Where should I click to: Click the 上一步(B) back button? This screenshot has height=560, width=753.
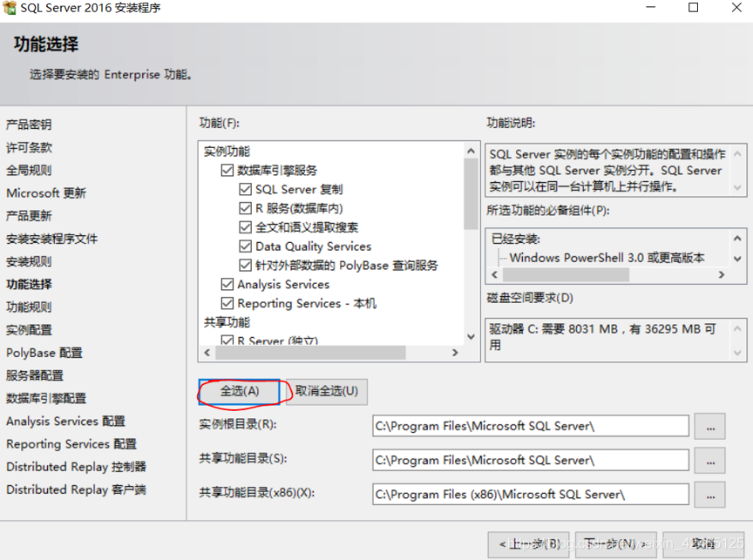[528, 544]
